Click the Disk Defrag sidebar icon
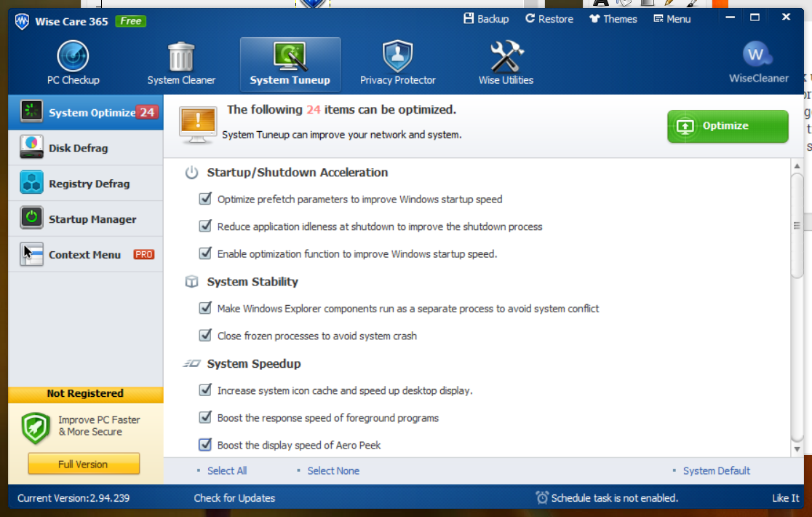Viewport: 812px width, 517px height. point(31,146)
